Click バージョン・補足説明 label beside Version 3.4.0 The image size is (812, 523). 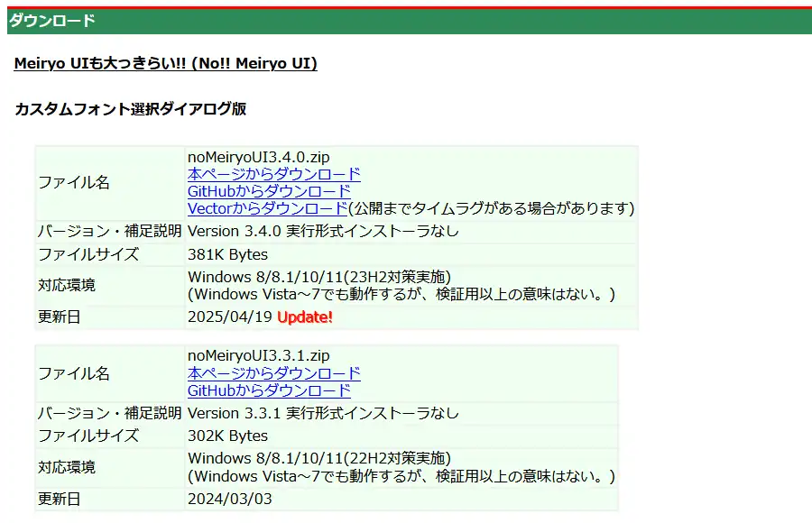(110, 231)
